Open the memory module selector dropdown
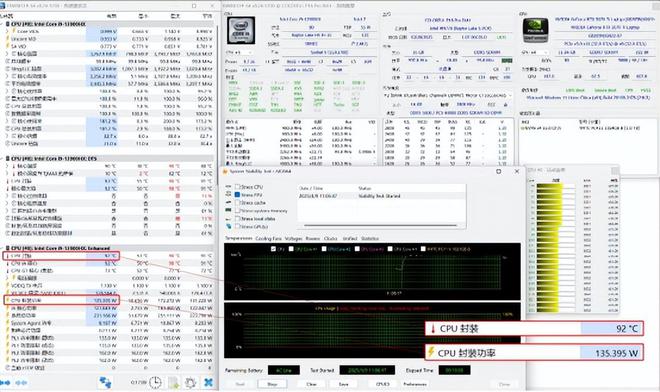The height and width of the screenshot is (392, 660). point(447,96)
